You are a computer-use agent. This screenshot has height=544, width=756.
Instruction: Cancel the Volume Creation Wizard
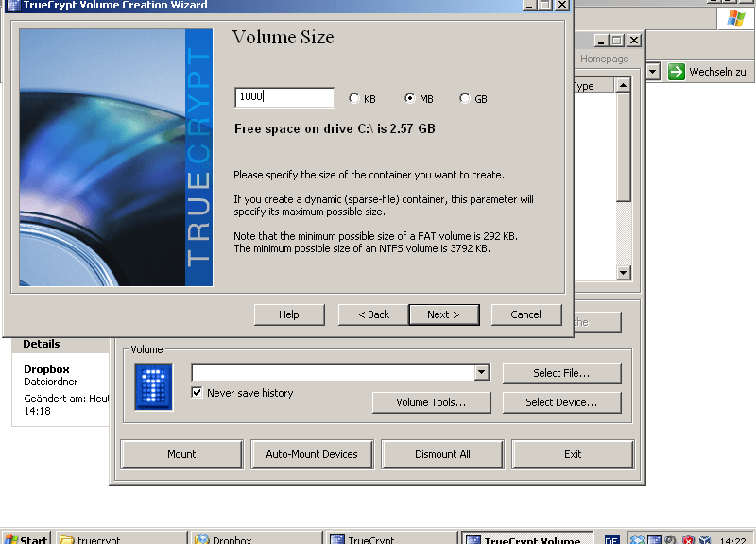(526, 314)
